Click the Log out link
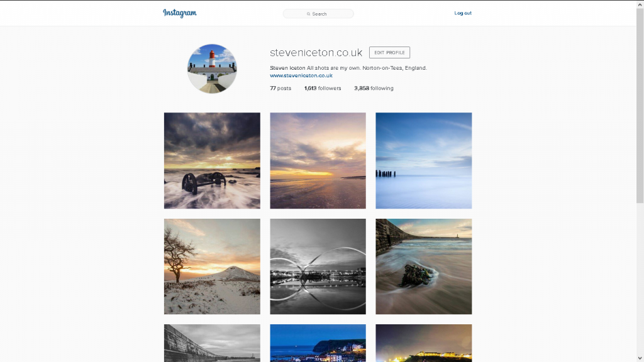644x362 pixels. pos(463,13)
